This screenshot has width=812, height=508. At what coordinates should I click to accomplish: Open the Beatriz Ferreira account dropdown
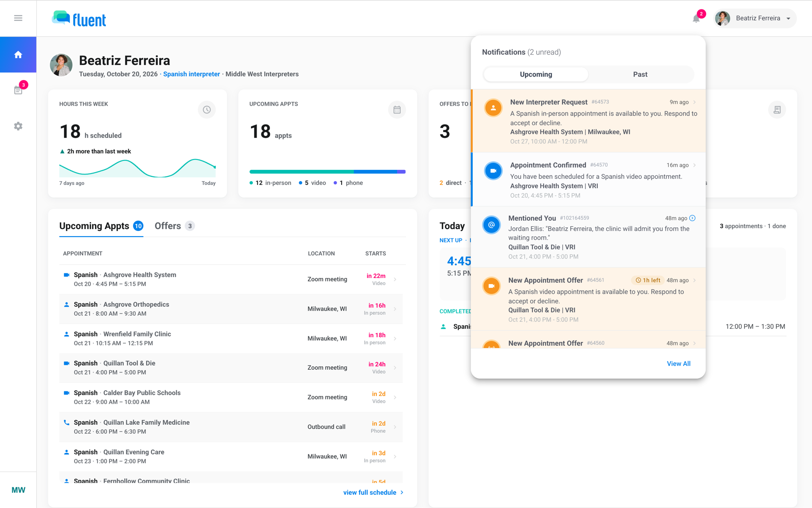click(755, 18)
